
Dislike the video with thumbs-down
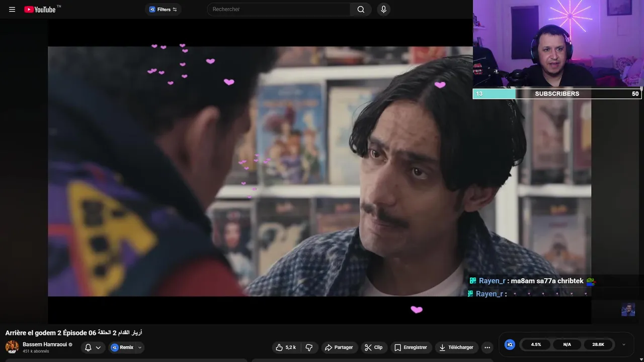[x=309, y=347]
